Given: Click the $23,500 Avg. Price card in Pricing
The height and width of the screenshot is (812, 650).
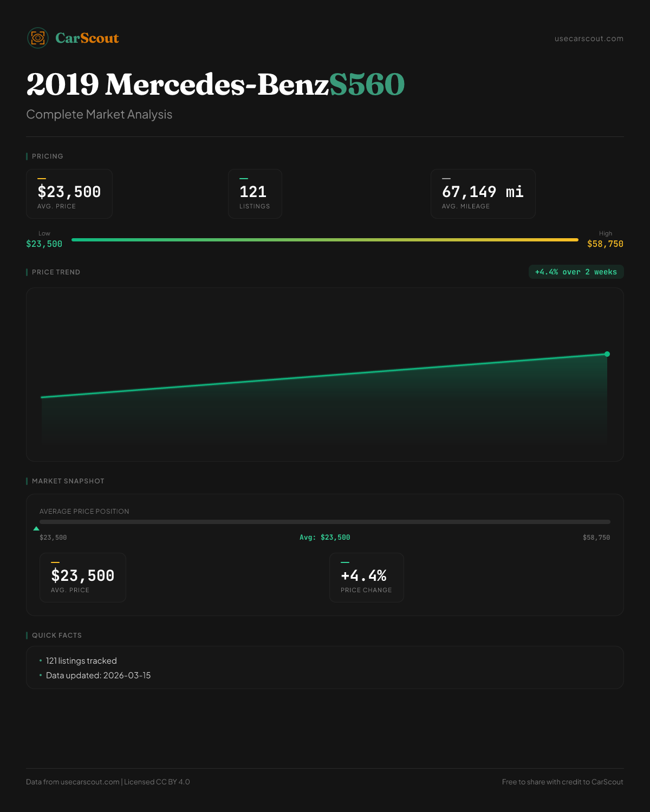Looking at the screenshot, I should point(69,194).
